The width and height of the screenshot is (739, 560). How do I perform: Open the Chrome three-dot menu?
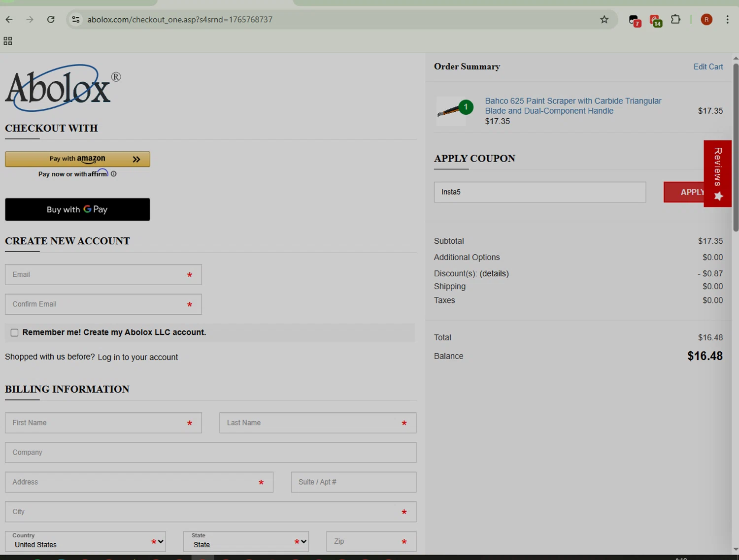(x=728, y=20)
